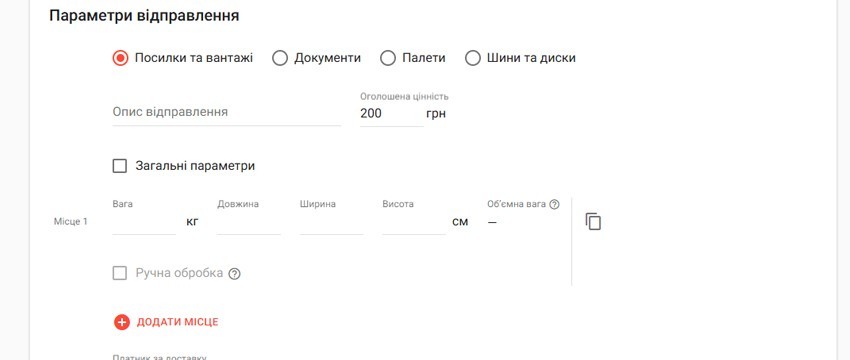
Task: Click the Місце 1 row label
Action: 70,222
